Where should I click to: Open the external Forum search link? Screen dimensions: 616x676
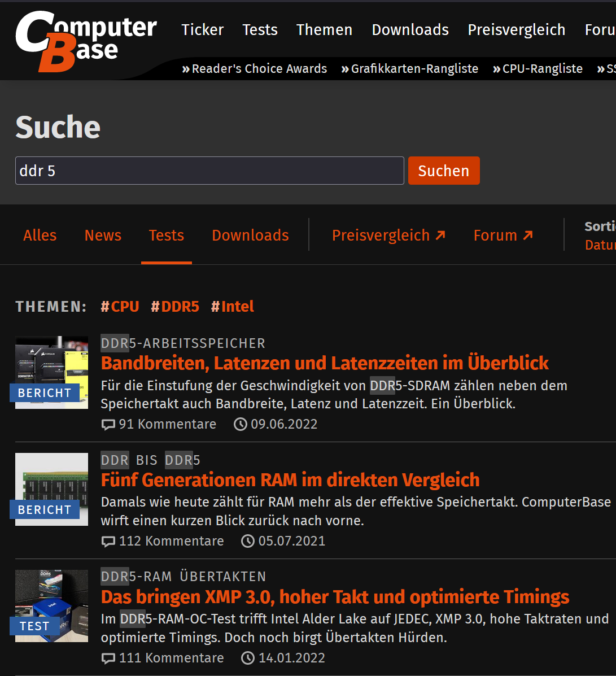[503, 235]
